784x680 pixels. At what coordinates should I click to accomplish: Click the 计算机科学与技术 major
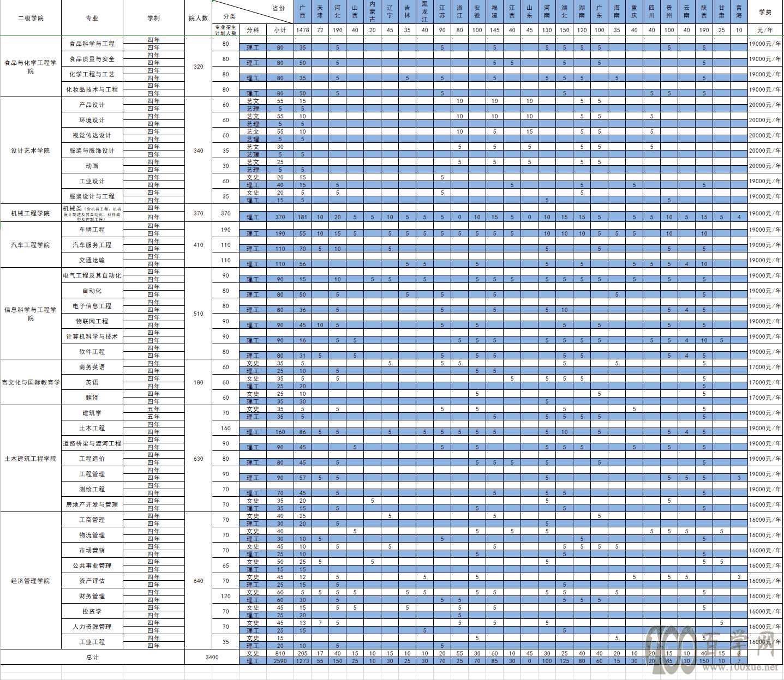(x=92, y=336)
